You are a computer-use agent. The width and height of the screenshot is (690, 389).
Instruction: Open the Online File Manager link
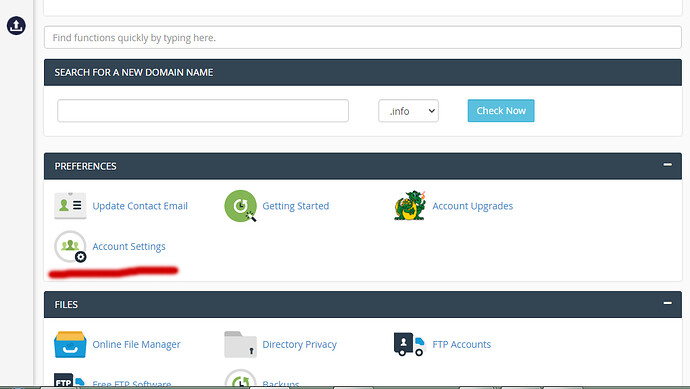pos(136,344)
